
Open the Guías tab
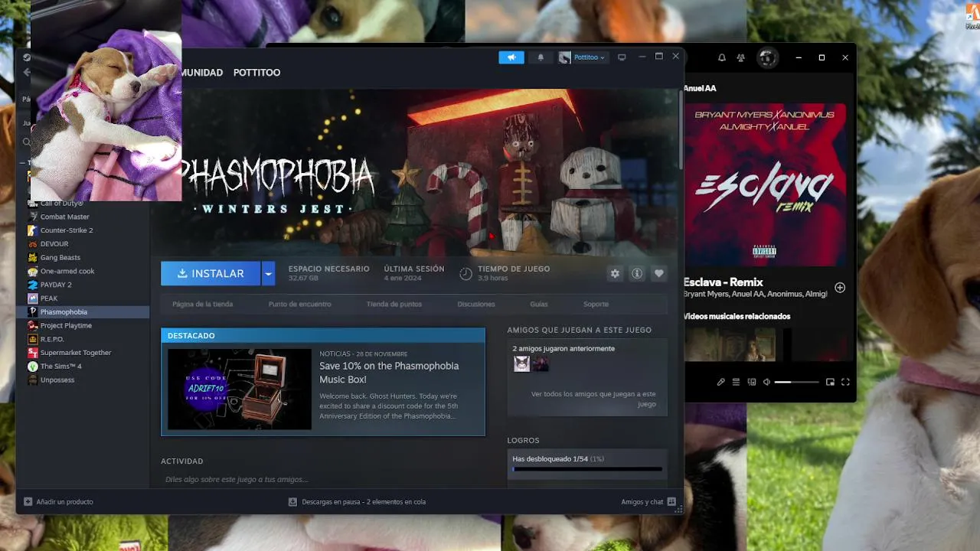[539, 304]
